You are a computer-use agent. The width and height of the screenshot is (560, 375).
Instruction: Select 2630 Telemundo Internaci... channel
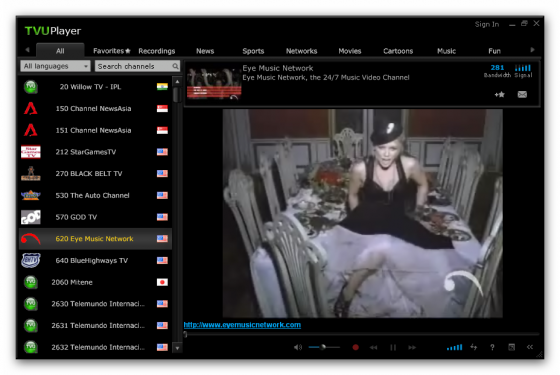coord(95,304)
